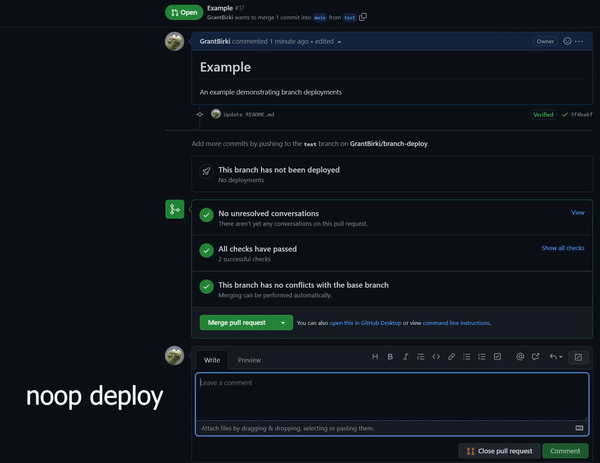Add emoji reaction to comment
The image size is (600, 463).
click(x=567, y=41)
